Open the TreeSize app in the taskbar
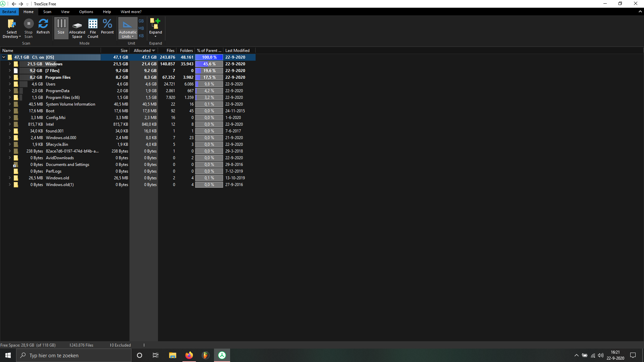The height and width of the screenshot is (362, 644). [222, 355]
